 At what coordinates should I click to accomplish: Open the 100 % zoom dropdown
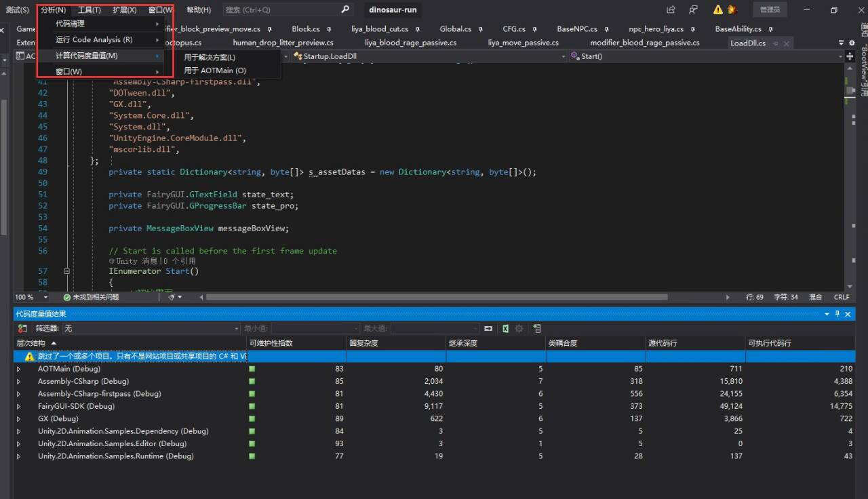pos(45,297)
